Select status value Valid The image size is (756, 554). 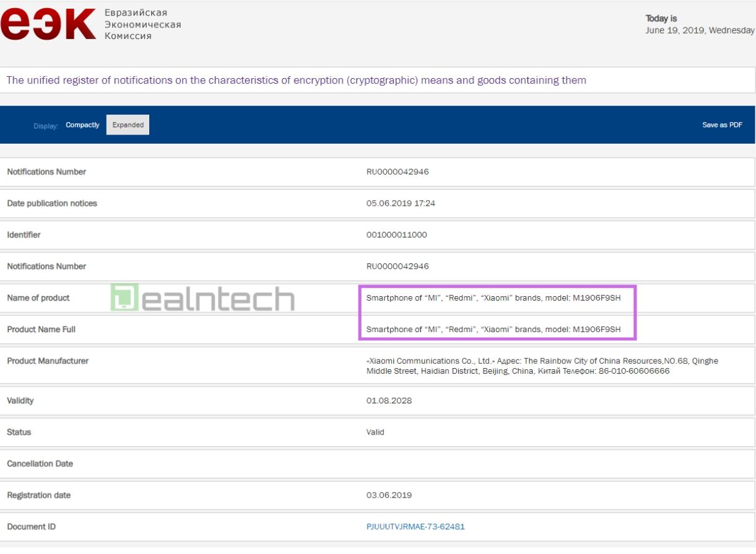point(375,433)
